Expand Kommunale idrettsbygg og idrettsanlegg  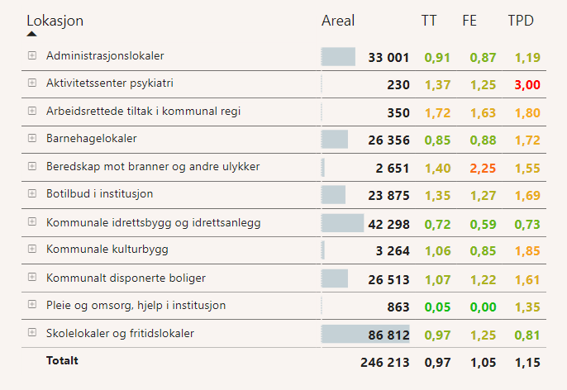pyautogui.click(x=32, y=222)
